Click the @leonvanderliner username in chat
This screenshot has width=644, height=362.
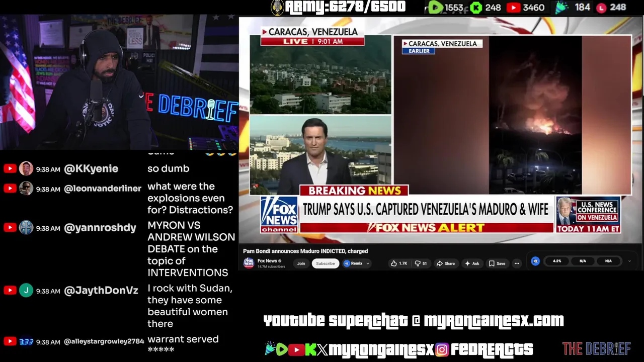(103, 189)
